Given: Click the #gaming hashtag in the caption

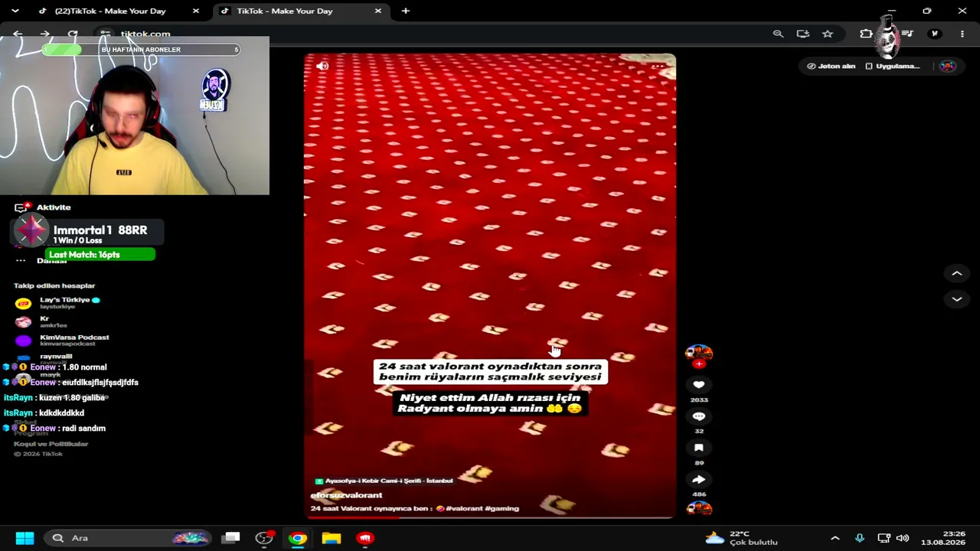Looking at the screenshot, I should coord(502,508).
